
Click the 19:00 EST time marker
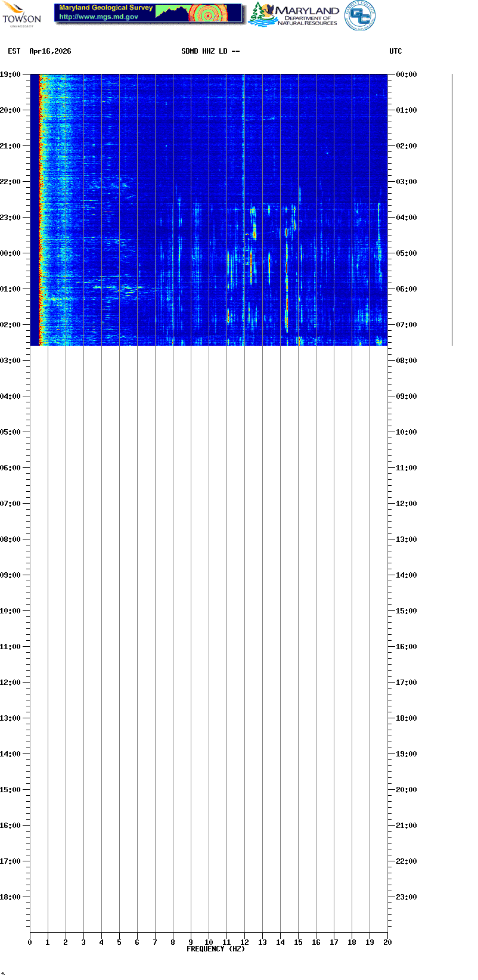pyautogui.click(x=10, y=75)
